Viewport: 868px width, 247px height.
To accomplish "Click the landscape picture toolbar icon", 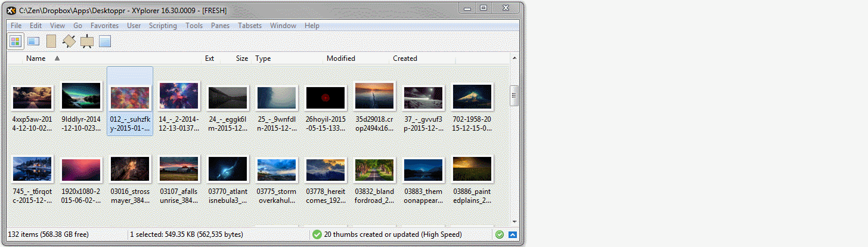I will click(33, 41).
